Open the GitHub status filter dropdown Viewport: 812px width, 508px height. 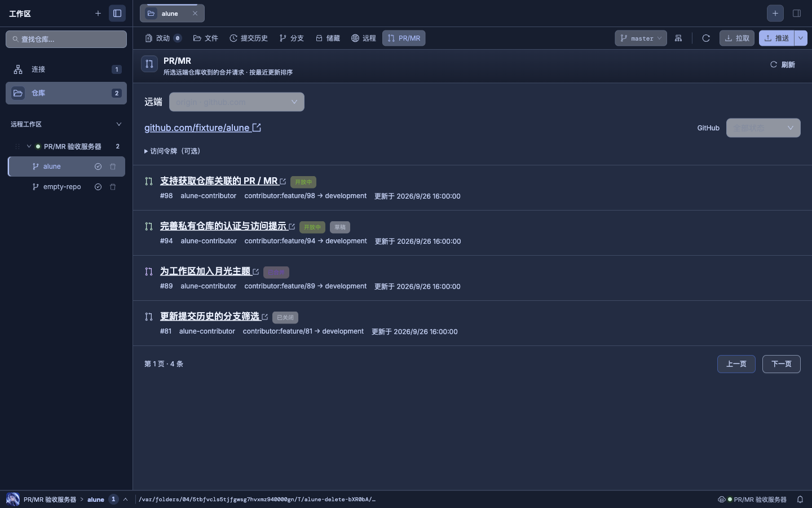764,128
